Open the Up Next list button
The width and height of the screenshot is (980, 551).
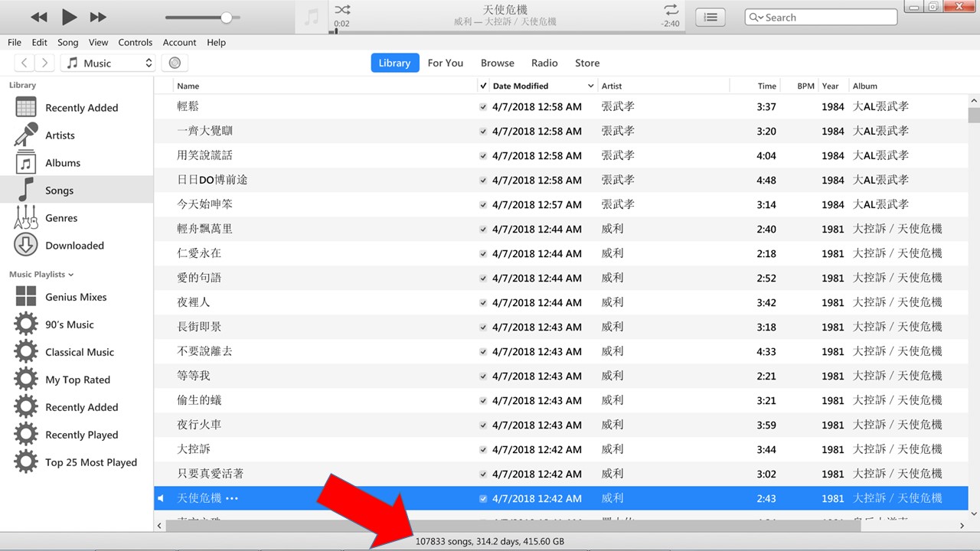pos(710,17)
